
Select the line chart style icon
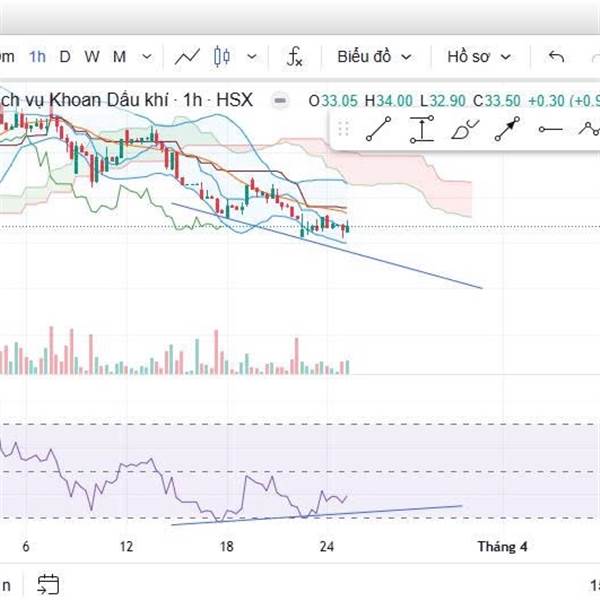click(x=187, y=57)
